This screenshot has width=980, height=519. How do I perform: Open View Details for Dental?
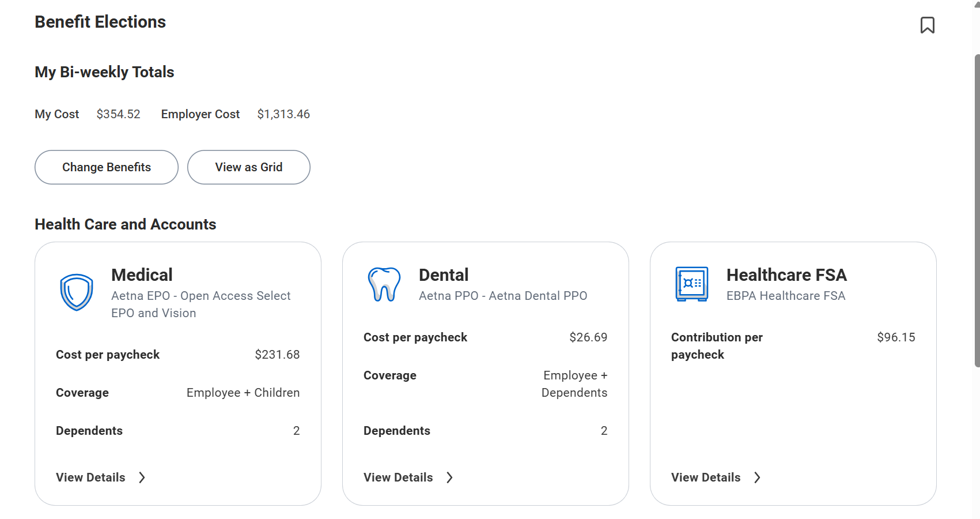398,477
